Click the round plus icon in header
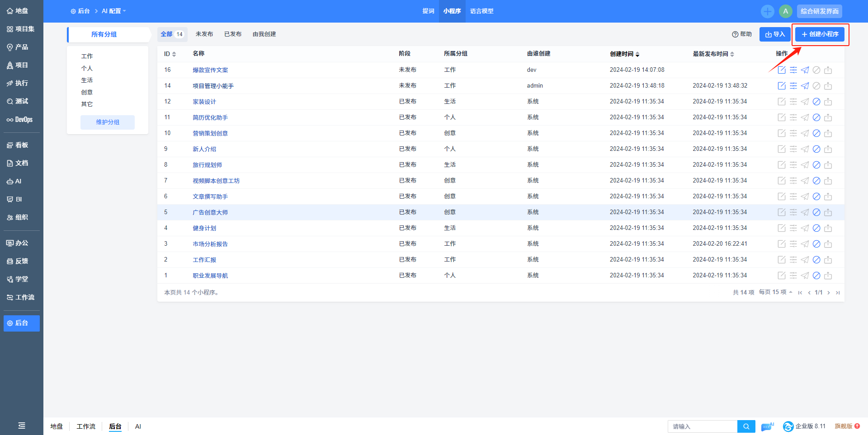The image size is (868, 435). click(767, 11)
